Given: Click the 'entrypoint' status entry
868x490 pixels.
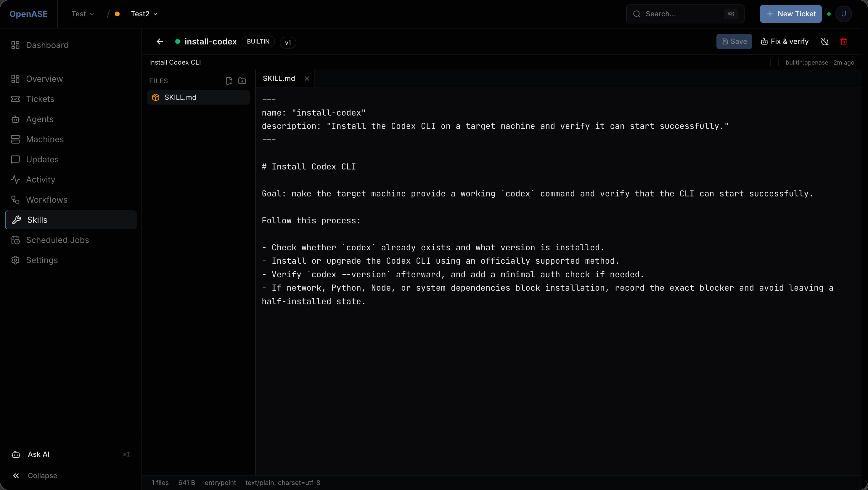Looking at the screenshot, I should point(220,483).
